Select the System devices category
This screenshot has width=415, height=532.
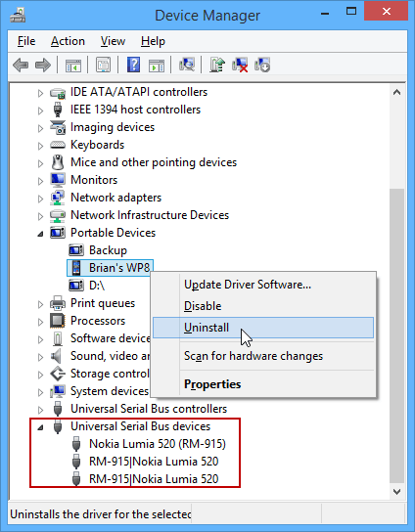(x=110, y=391)
